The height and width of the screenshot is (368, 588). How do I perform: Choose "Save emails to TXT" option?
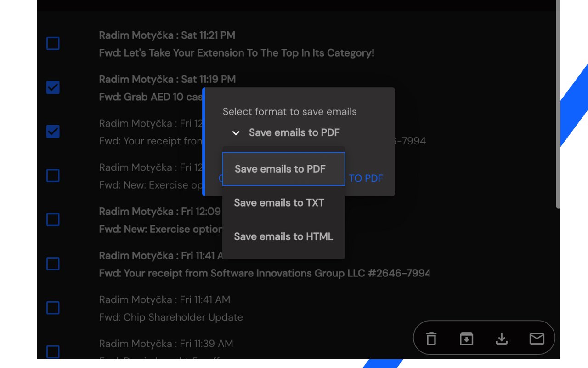click(279, 202)
